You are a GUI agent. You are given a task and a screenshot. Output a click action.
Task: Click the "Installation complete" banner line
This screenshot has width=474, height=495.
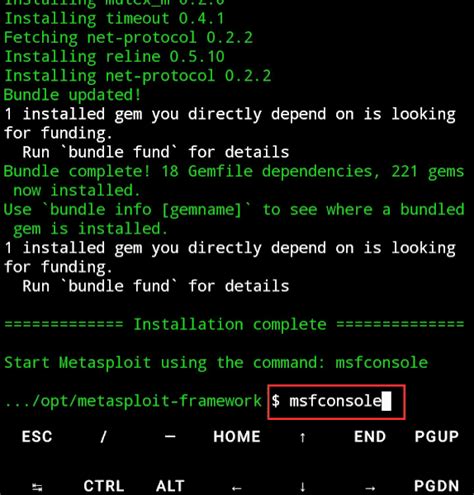point(234,324)
